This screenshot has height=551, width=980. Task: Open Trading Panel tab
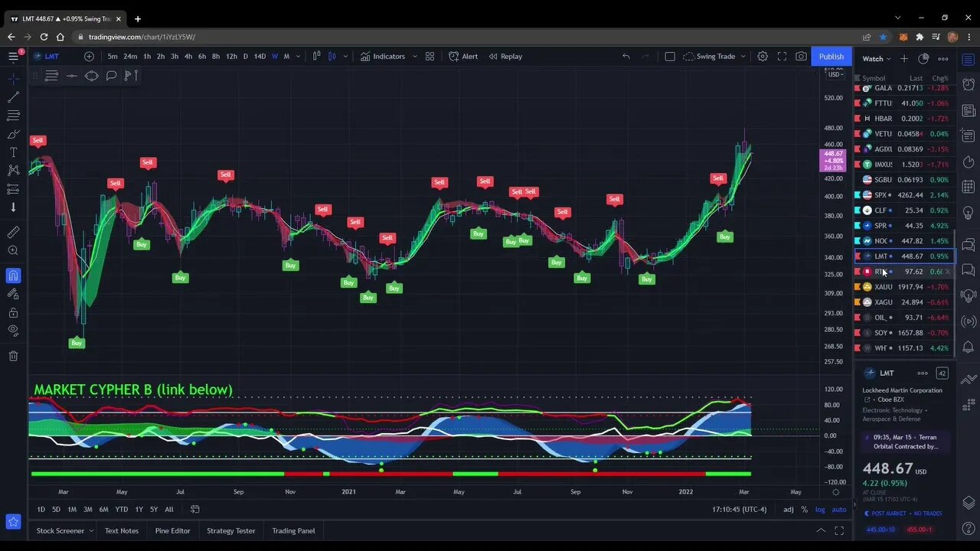point(293,530)
